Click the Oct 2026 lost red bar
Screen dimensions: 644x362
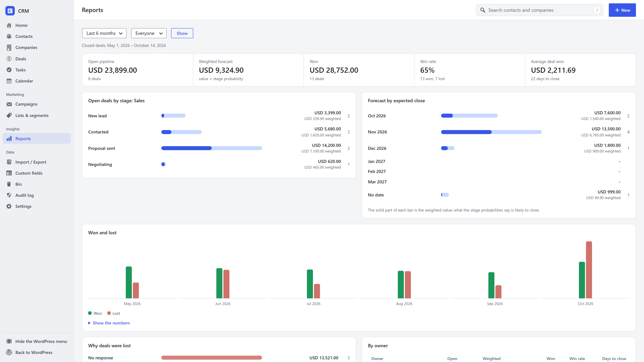pos(589,269)
